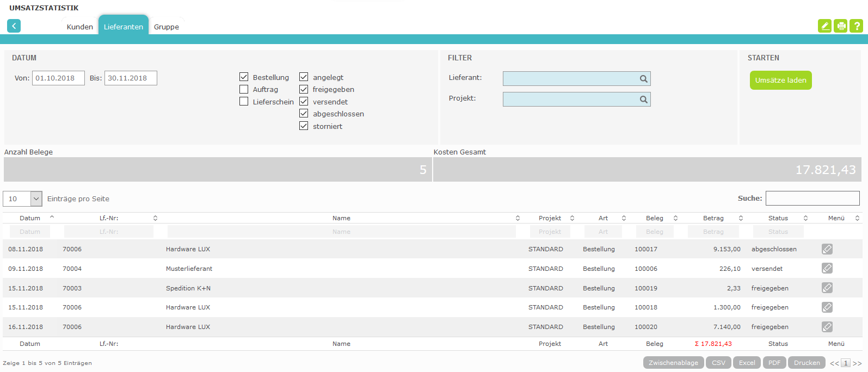Open menu icon for Beleg 100020 row
This screenshot has width=868, height=372.
[x=827, y=327]
